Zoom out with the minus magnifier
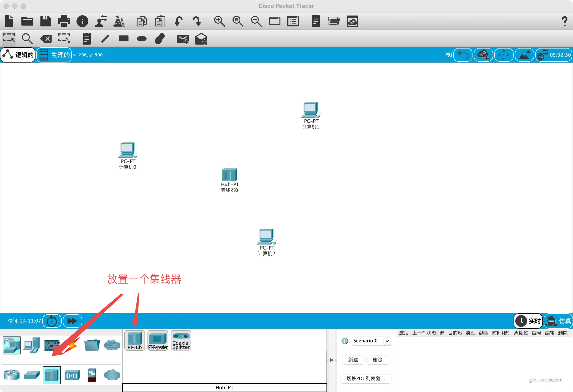The width and height of the screenshot is (573, 392). coord(256,21)
